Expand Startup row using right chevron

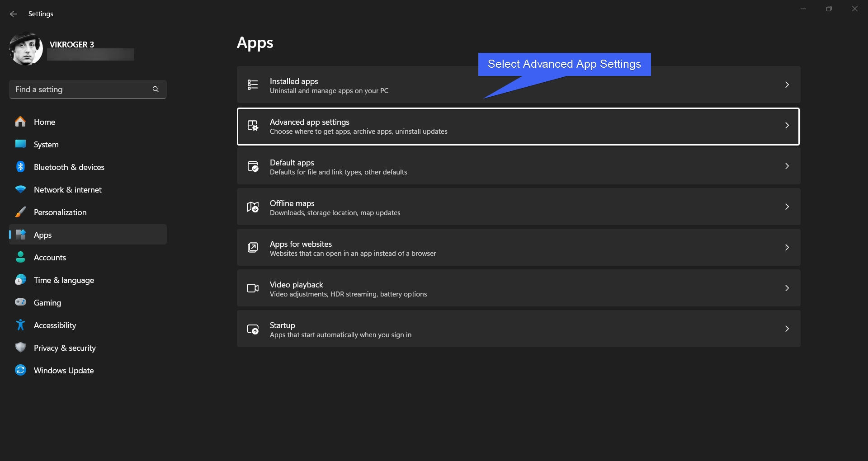pyautogui.click(x=787, y=329)
